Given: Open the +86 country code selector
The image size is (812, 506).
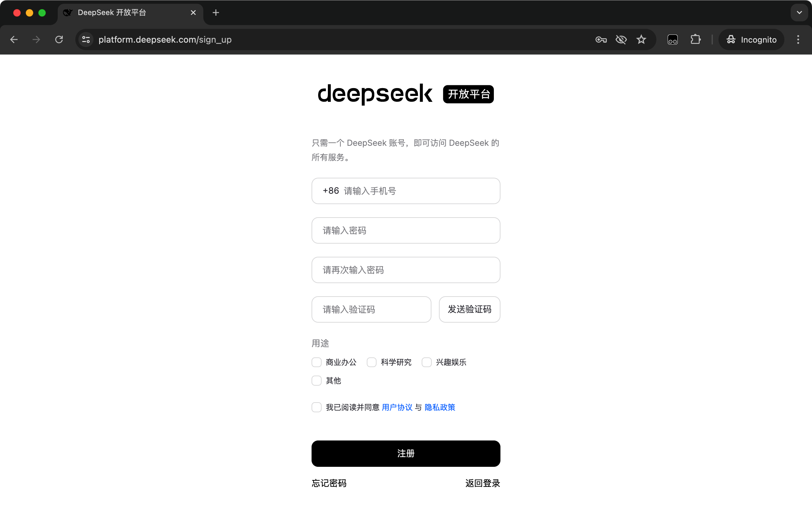Looking at the screenshot, I should tap(331, 191).
